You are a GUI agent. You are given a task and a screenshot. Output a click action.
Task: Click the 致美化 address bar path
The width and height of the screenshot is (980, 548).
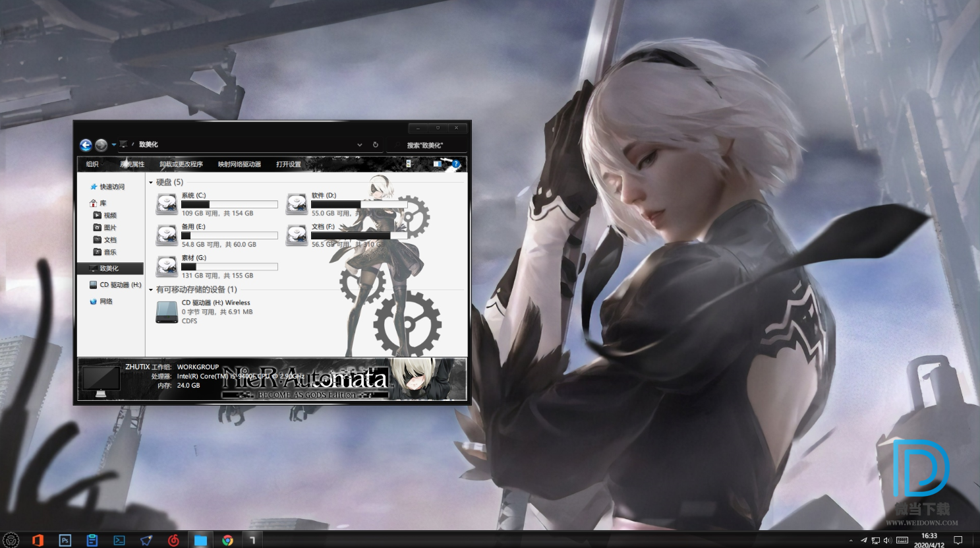[x=148, y=144]
